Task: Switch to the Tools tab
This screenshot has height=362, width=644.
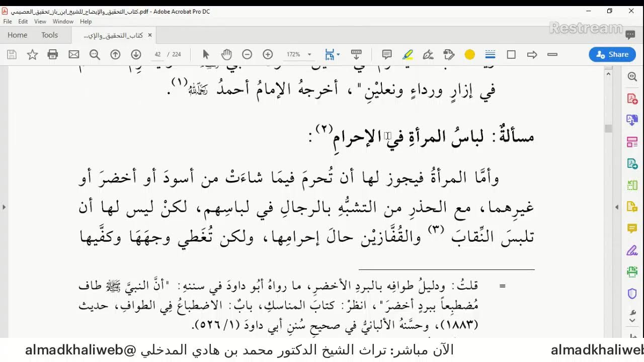Action: [50, 35]
